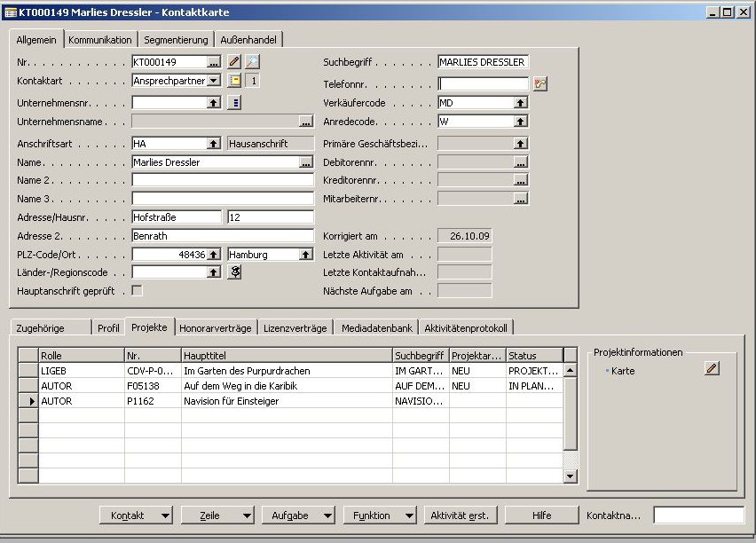Click the Haupttitel column header
The height and width of the screenshot is (543, 756).
click(287, 356)
